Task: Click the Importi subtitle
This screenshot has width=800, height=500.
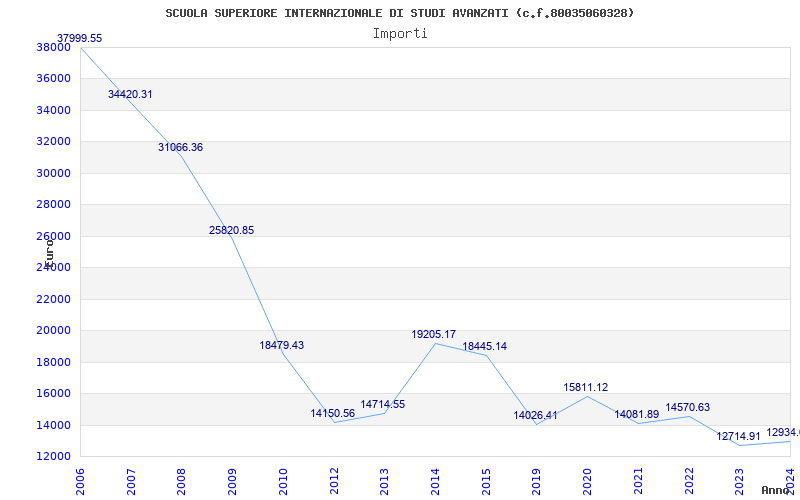Action: pyautogui.click(x=400, y=34)
